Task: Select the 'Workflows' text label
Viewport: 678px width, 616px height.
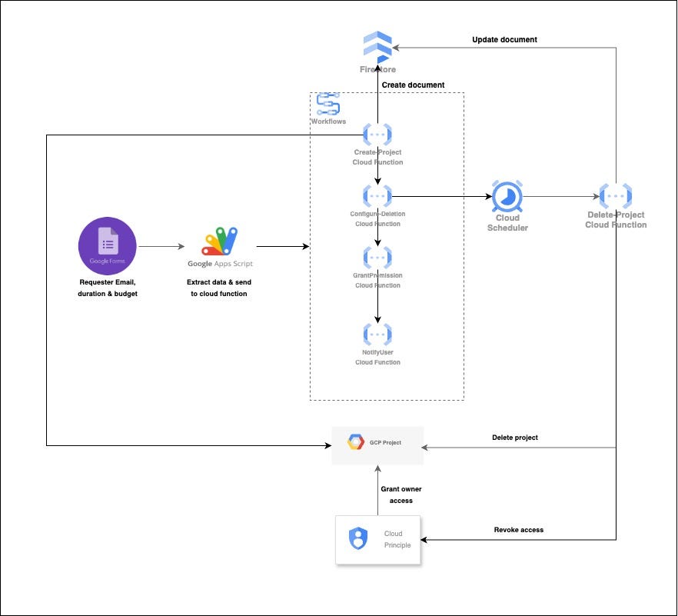Action: (328, 122)
